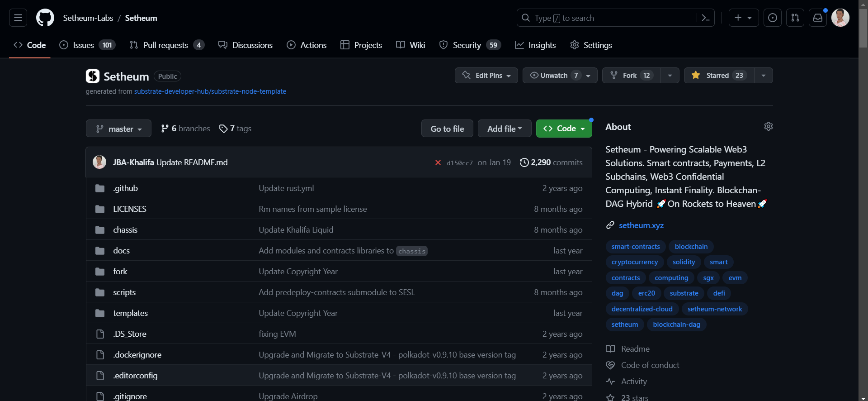The height and width of the screenshot is (401, 868).
Task: Toggle the Starred button to unstar
Action: [719, 75]
